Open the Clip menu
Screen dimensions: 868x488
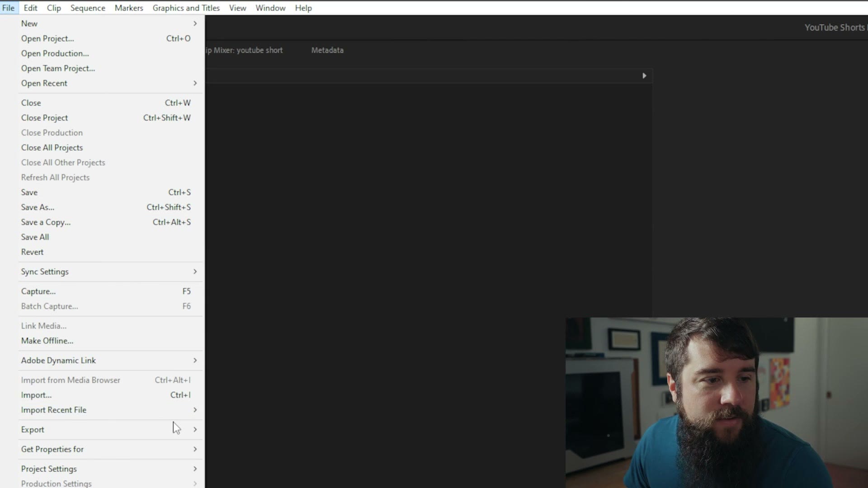[54, 8]
